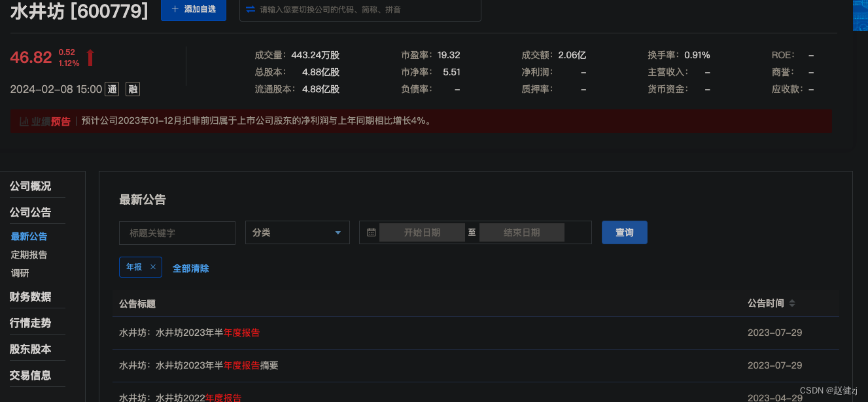Viewport: 868px width, 402px height.
Task: Click the 流通股本 4.88亿股 value
Action: [x=321, y=89]
